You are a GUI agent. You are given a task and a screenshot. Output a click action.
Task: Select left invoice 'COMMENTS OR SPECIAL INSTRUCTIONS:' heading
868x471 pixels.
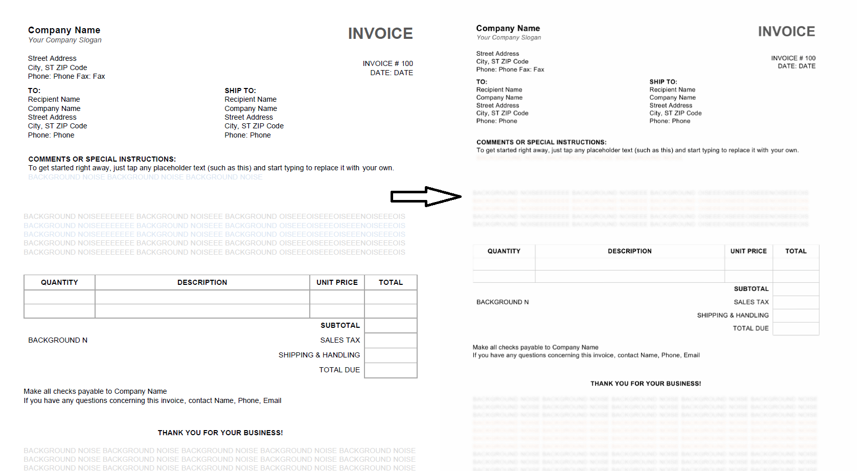point(102,159)
